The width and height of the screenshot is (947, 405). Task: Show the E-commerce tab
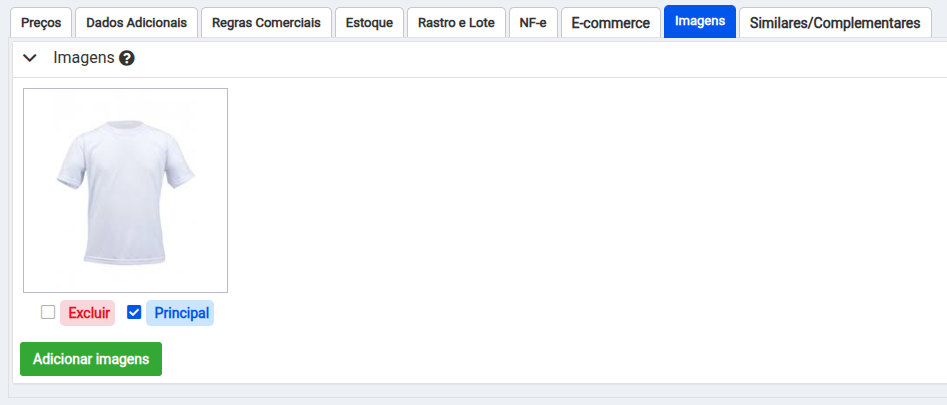(x=610, y=22)
